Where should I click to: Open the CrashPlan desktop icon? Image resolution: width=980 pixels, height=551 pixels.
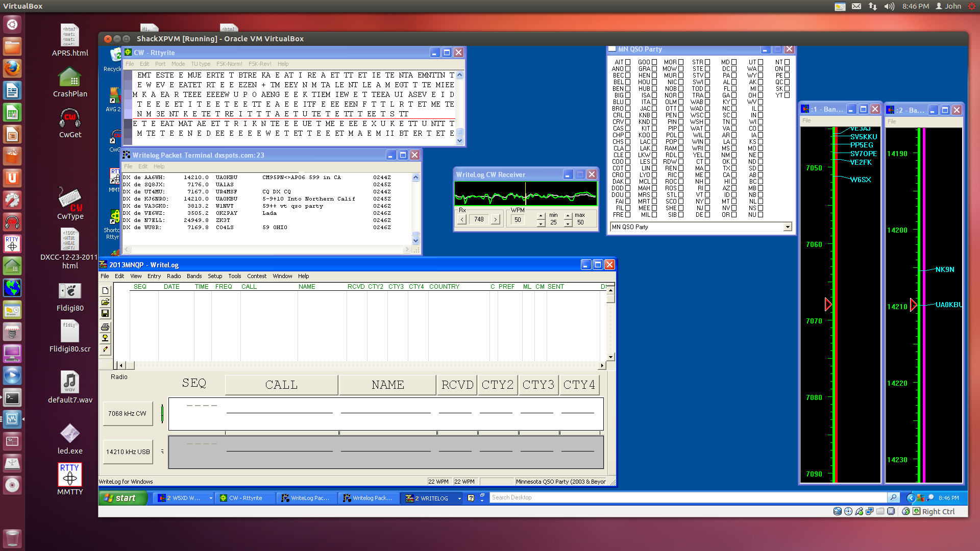coord(70,82)
